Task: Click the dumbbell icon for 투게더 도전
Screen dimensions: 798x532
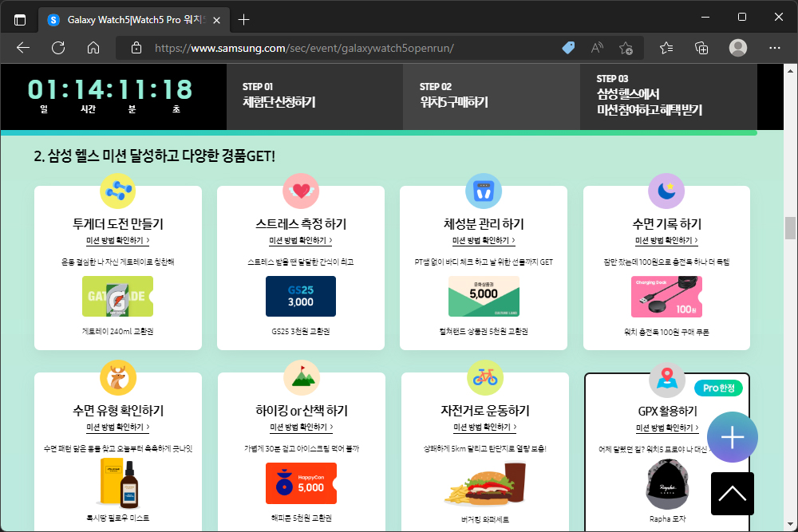Action: coord(117,191)
